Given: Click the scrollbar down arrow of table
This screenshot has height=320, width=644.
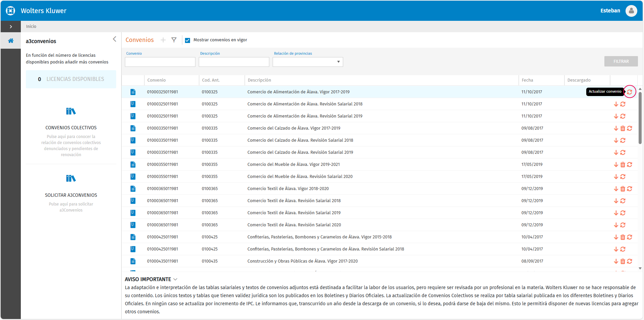Looking at the screenshot, I should click(640, 268).
